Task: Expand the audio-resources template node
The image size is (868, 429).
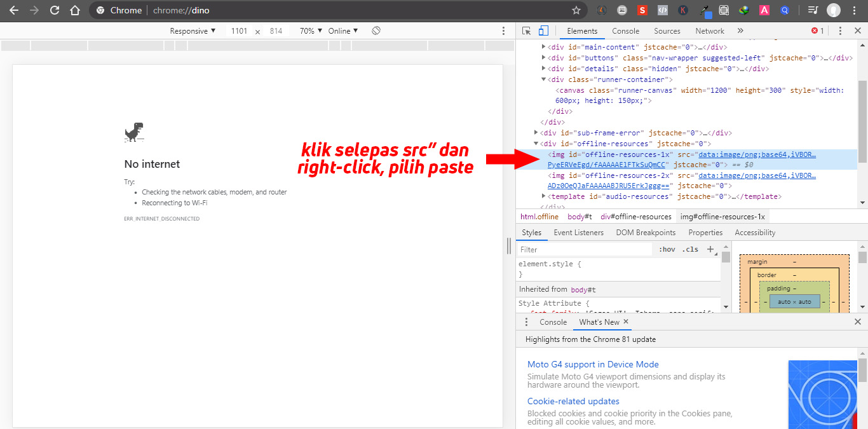Action: coord(543,197)
